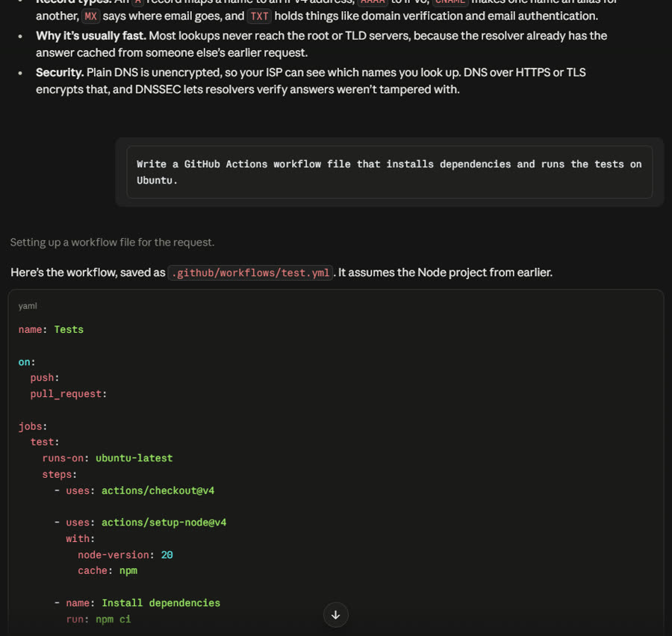Click the "actions/checkout@v4" value
The width and height of the screenshot is (672, 636).
tap(158, 490)
